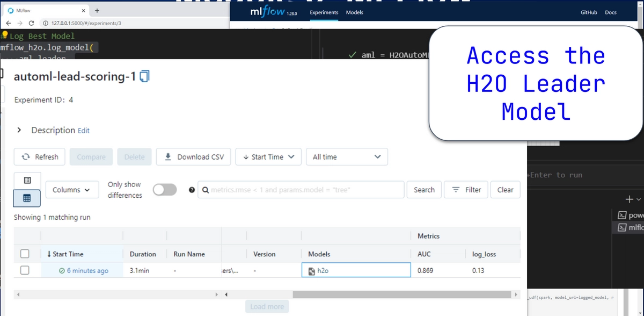Open the Docs link in the header

(x=611, y=12)
